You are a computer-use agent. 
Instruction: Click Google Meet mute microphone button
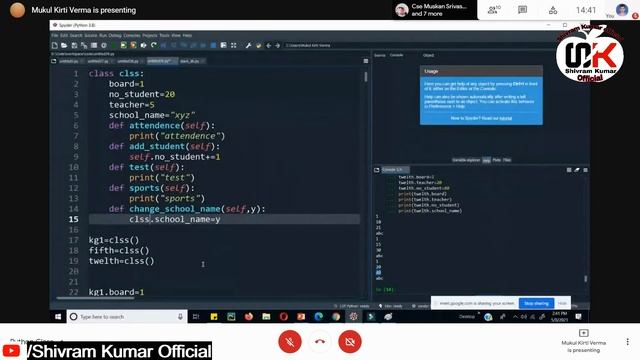pos(290,342)
